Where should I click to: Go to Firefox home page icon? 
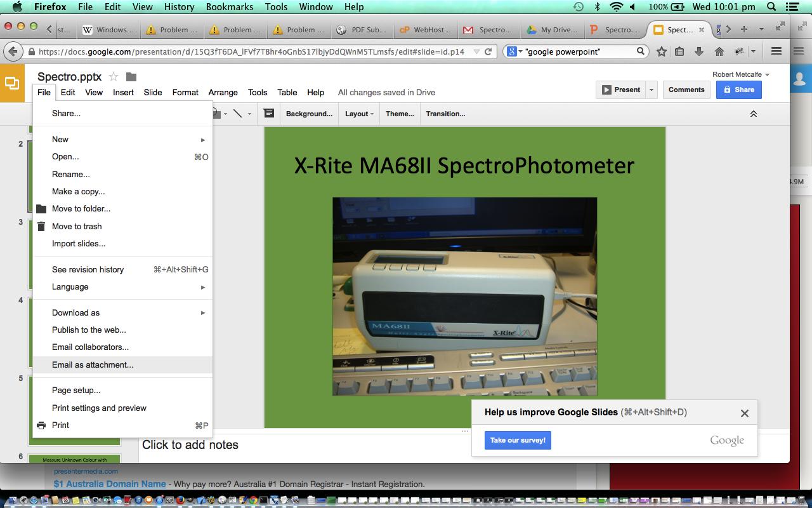[x=719, y=51]
